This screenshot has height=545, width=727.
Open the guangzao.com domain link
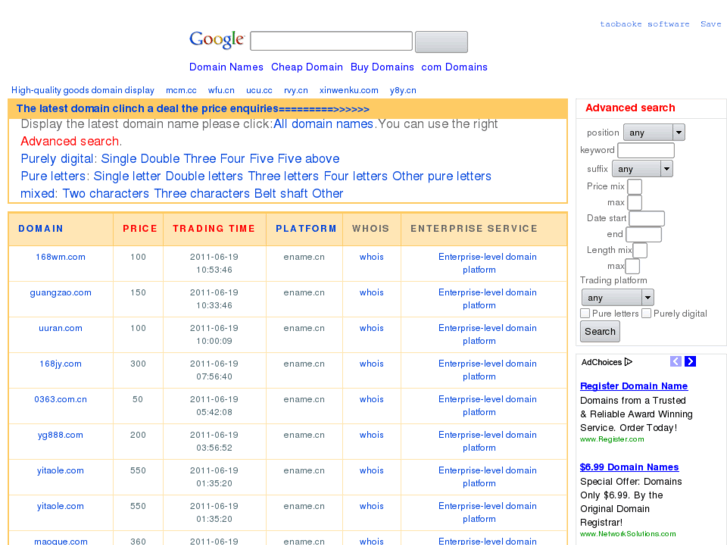tap(61, 293)
